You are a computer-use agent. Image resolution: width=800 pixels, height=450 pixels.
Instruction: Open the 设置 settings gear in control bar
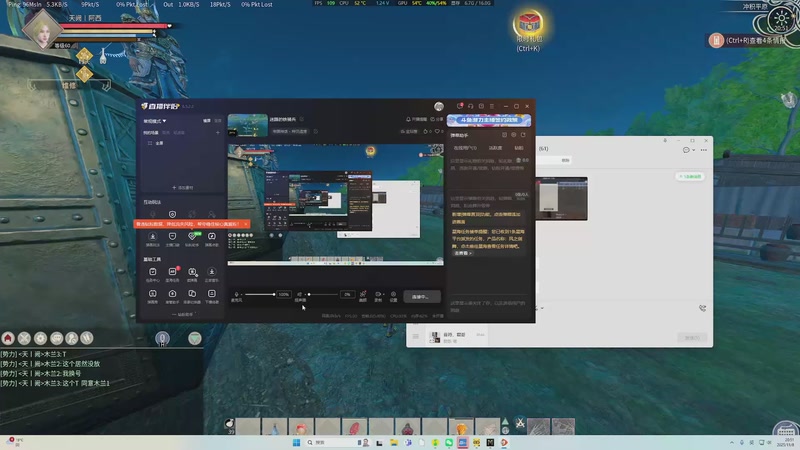[393, 296]
